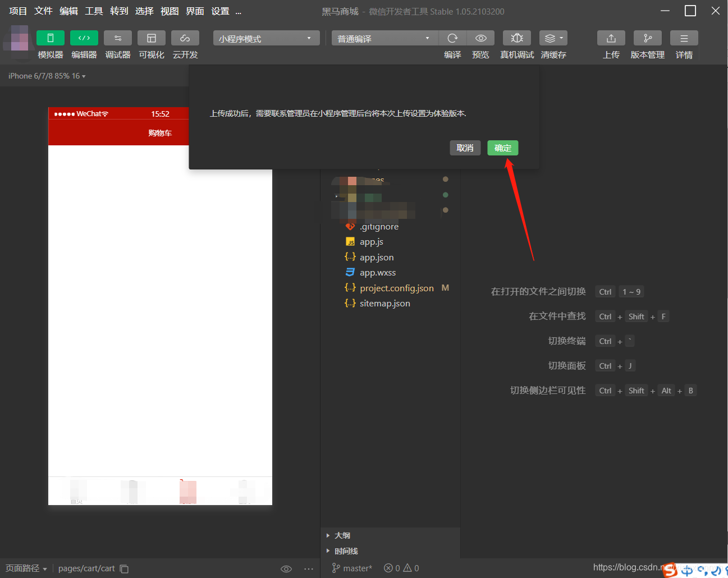Open the overflow menu ellipsis
Screen dimensions: 728x578
tap(239, 11)
